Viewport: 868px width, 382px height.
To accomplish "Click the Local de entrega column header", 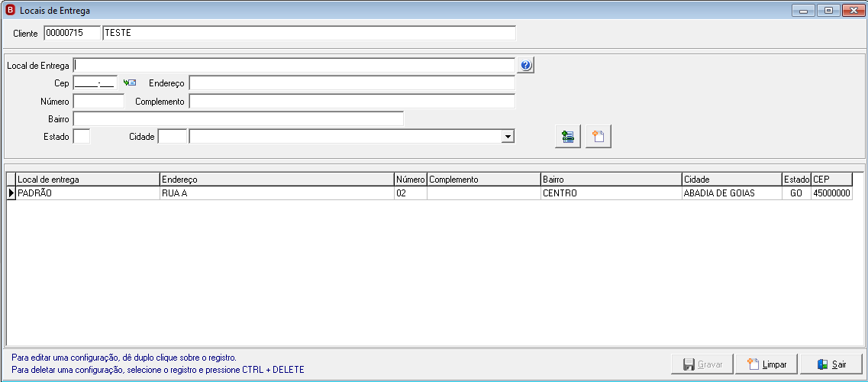I will click(x=88, y=180).
